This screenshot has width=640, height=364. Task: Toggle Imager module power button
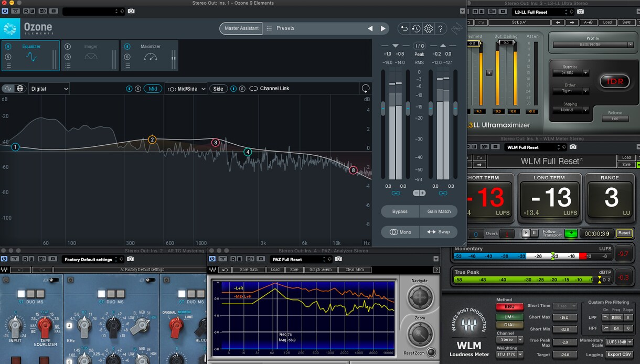[x=68, y=47]
